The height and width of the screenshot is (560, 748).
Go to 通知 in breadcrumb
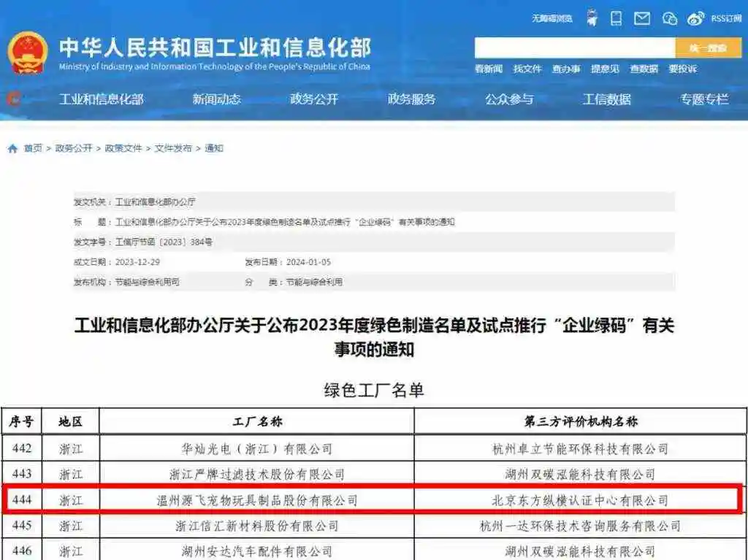tap(214, 148)
